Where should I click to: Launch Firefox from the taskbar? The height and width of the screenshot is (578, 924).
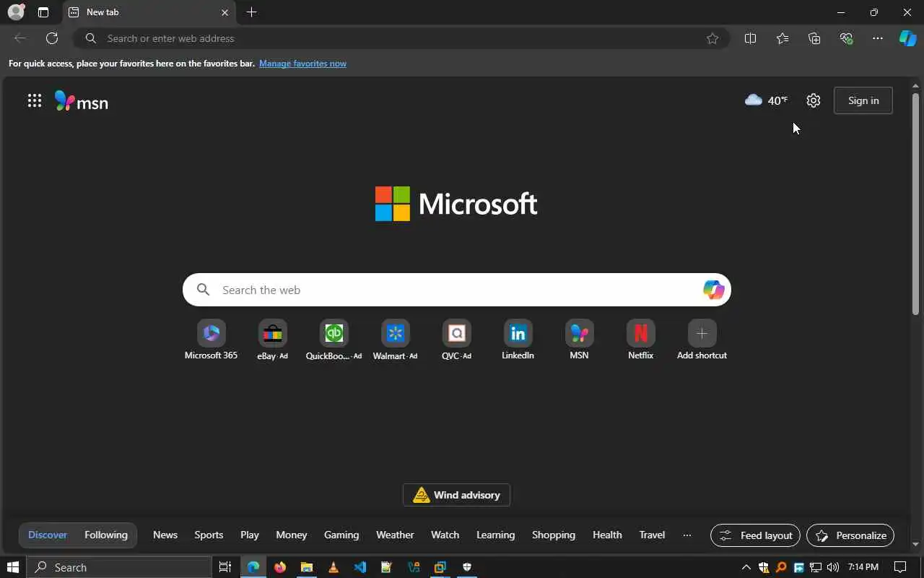tap(280, 567)
